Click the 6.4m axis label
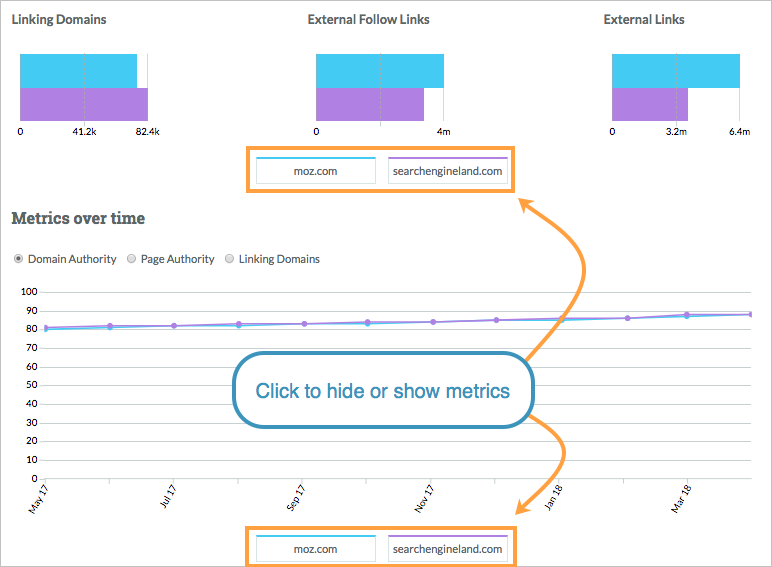This screenshot has width=772, height=567. click(x=740, y=131)
